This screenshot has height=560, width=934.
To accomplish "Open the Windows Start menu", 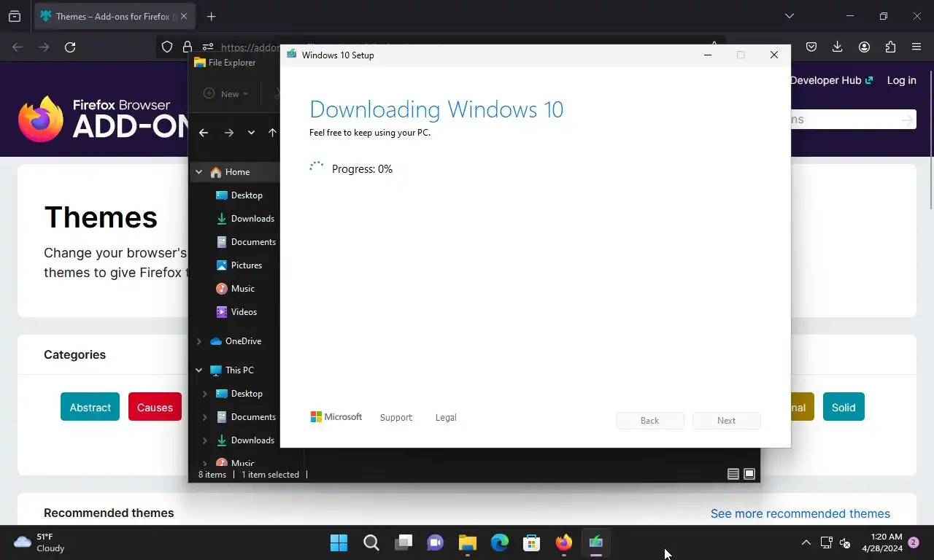I will pyautogui.click(x=339, y=542).
